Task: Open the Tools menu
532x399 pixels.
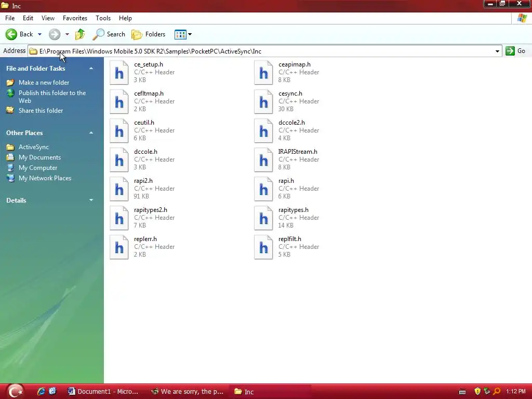Action: pyautogui.click(x=103, y=18)
